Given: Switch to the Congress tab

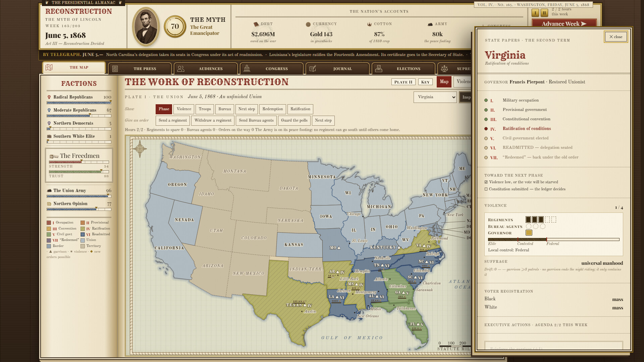Looking at the screenshot, I should coord(272,69).
